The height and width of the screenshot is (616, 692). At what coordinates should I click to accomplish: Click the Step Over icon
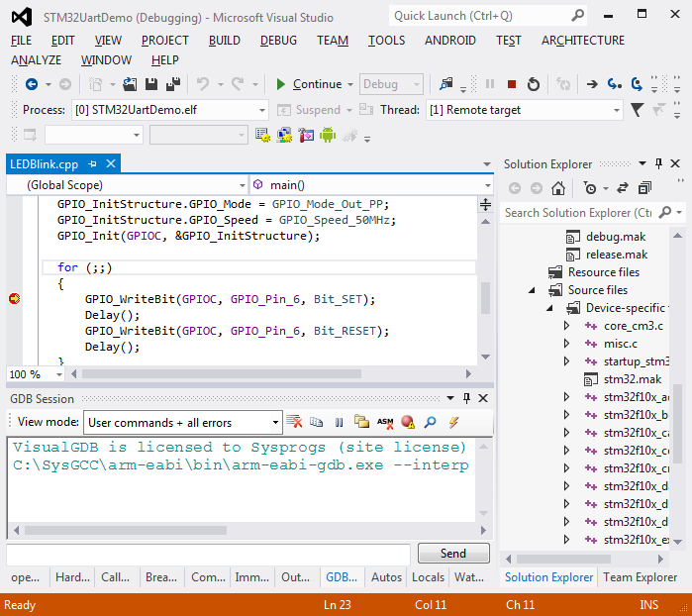click(637, 84)
